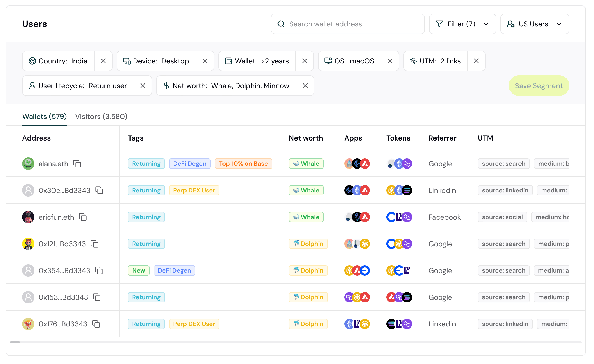Copy the alana.eth wallet address
The image size is (594, 364).
(x=77, y=164)
